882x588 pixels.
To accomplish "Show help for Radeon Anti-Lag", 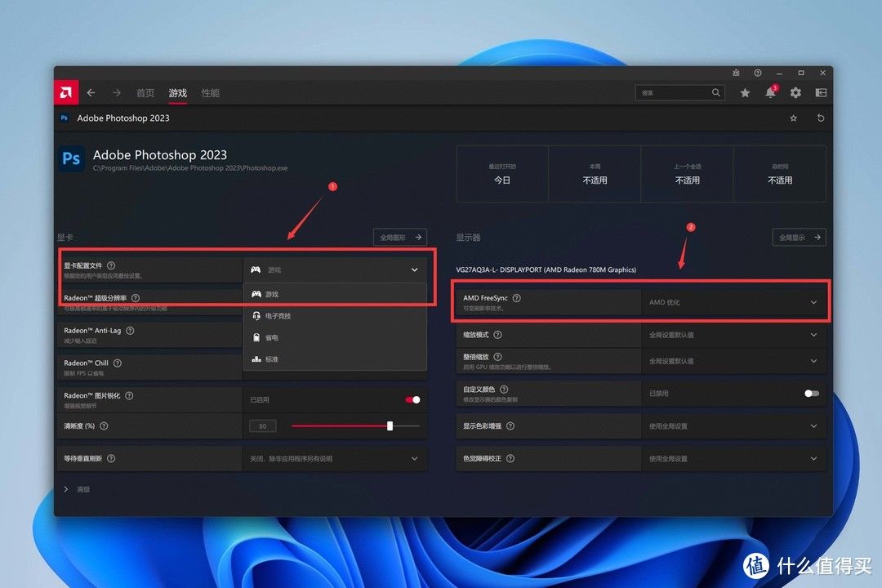I will [x=130, y=331].
